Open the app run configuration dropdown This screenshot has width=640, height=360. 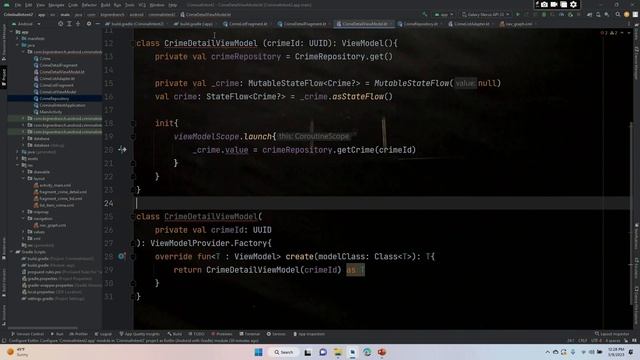(x=444, y=15)
